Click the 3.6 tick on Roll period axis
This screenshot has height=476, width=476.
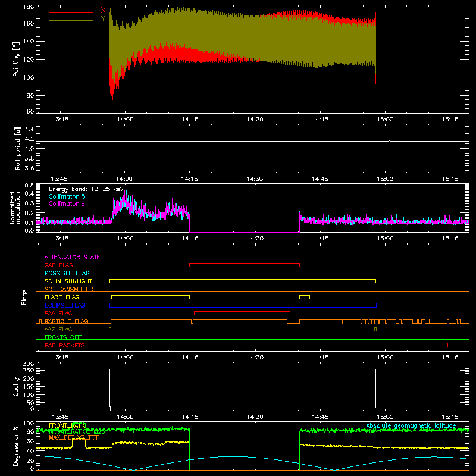click(x=29, y=168)
